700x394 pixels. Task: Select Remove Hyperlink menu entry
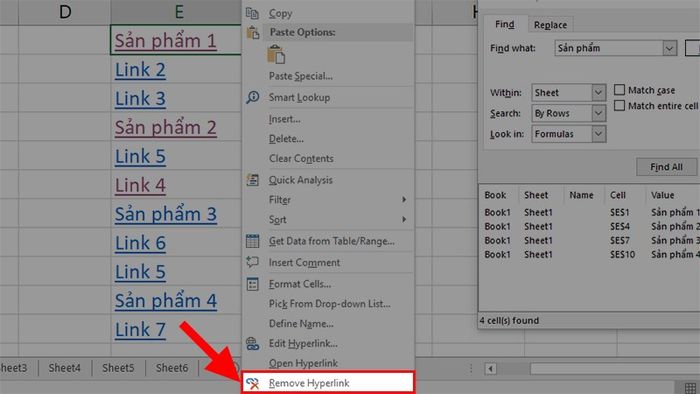328,383
